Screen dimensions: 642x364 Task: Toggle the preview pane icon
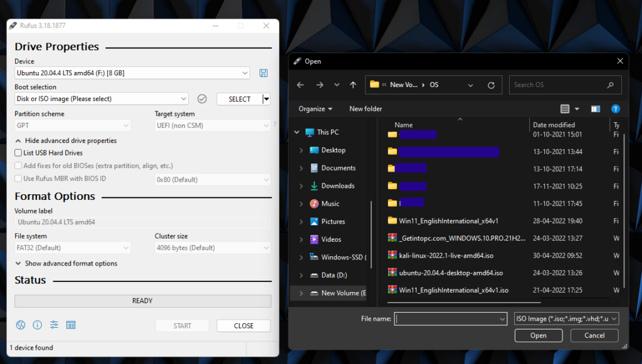coord(596,109)
